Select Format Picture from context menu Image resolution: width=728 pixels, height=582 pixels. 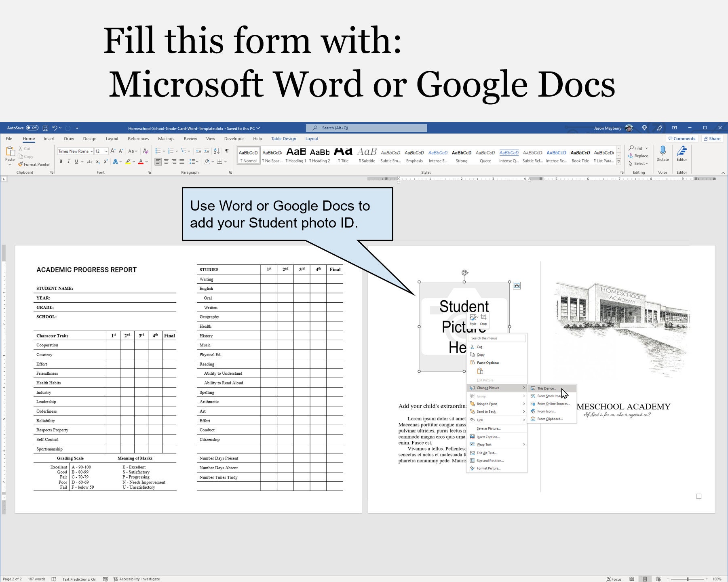coord(497,468)
